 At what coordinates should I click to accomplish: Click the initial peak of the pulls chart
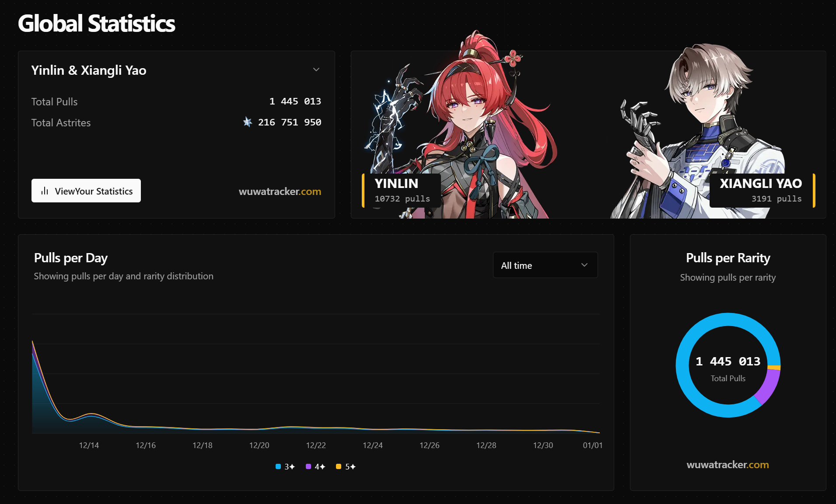[33, 342]
